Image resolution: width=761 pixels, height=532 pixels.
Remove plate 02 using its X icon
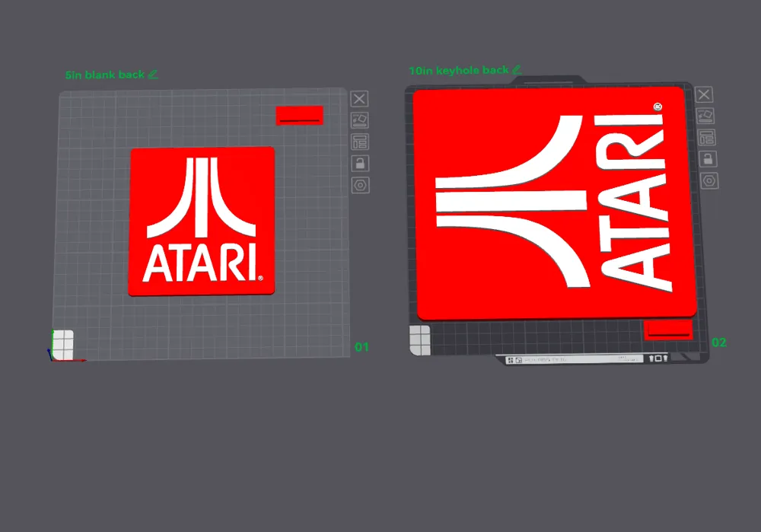point(704,94)
